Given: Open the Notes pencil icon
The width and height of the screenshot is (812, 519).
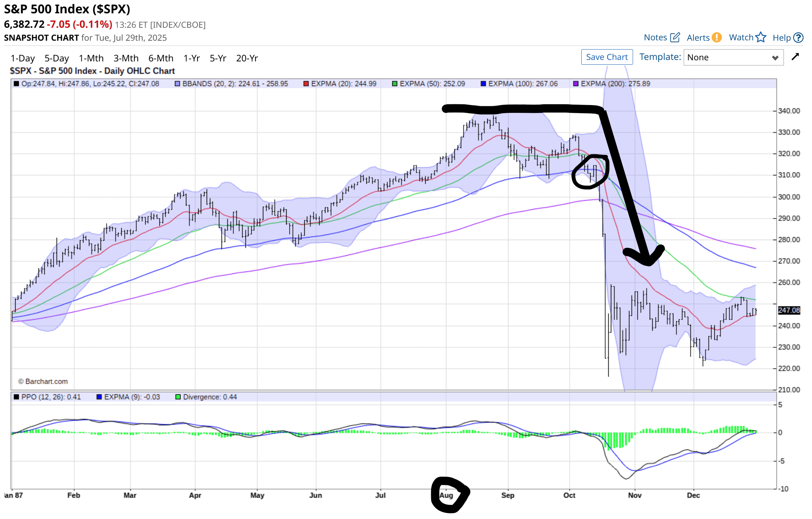Looking at the screenshot, I should [675, 37].
